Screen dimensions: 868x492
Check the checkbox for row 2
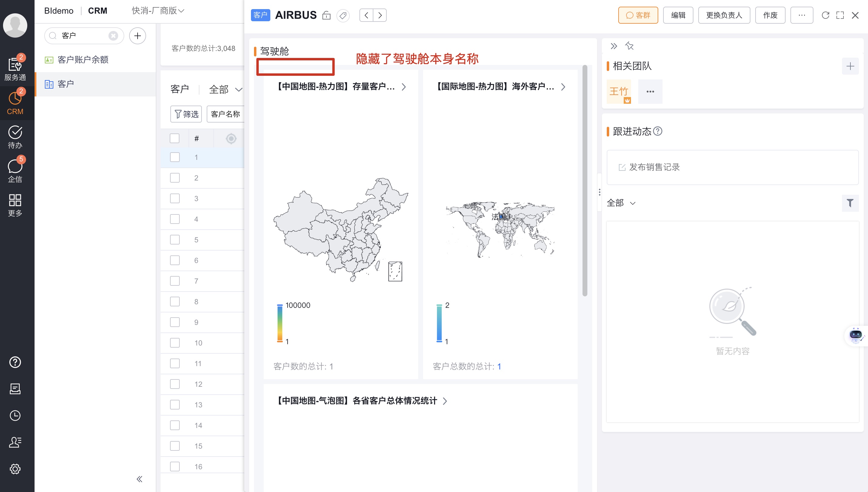point(175,178)
